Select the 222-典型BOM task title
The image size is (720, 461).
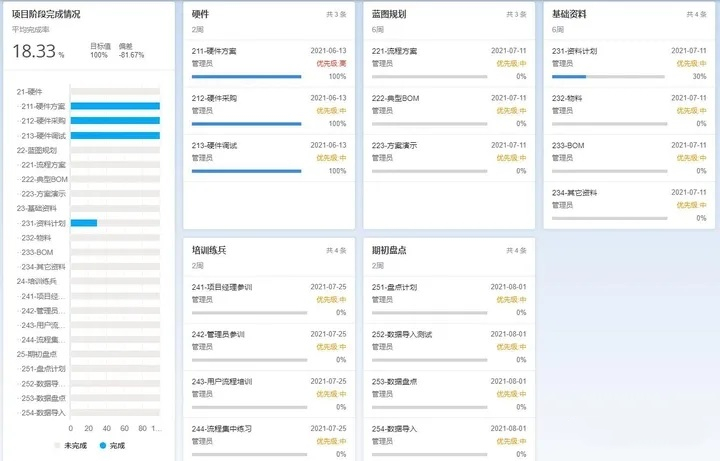coord(394,98)
